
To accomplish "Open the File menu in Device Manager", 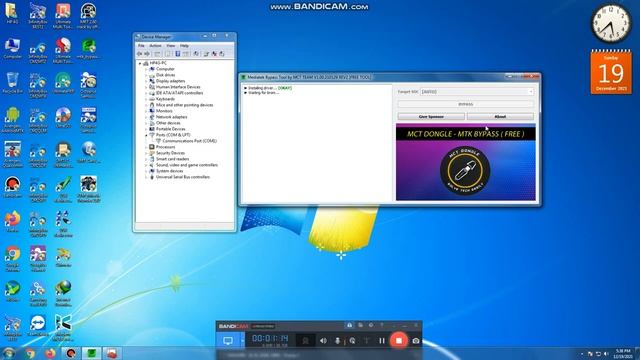I will click(141, 46).
